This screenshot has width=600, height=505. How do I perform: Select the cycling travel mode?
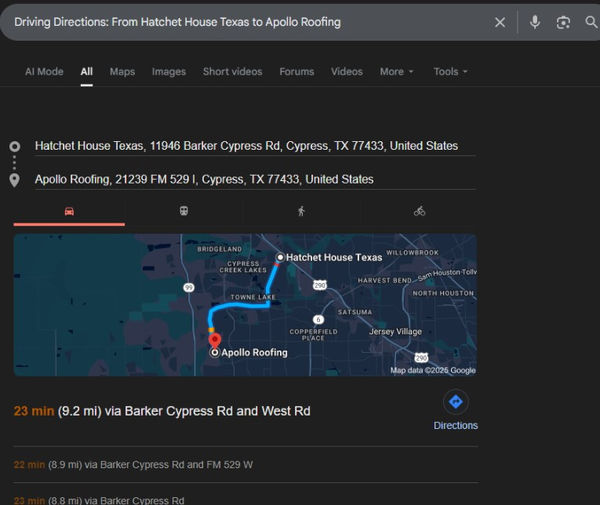(x=419, y=211)
